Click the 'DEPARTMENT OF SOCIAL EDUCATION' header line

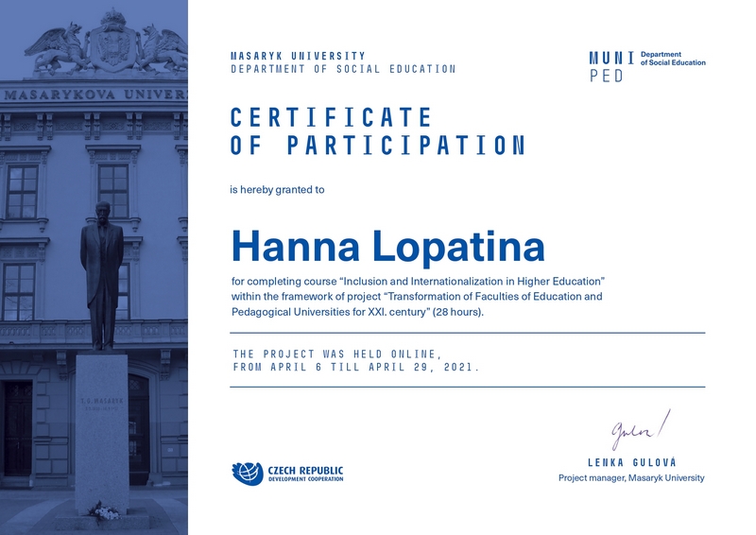point(343,69)
